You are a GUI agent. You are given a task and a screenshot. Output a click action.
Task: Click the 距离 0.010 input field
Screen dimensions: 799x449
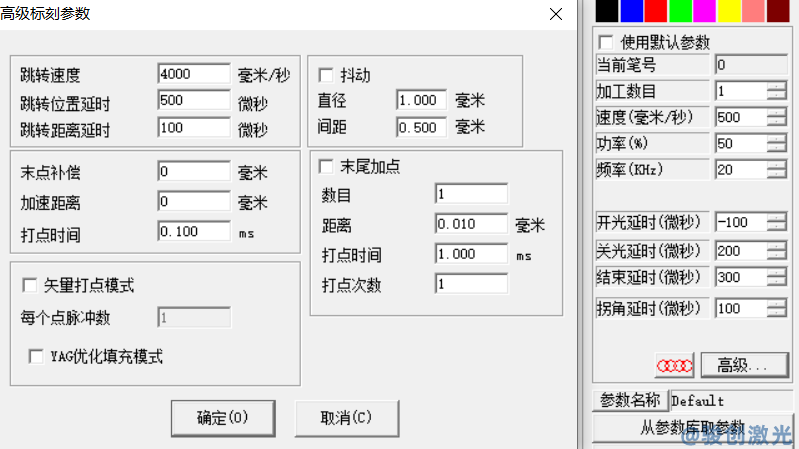(x=471, y=224)
